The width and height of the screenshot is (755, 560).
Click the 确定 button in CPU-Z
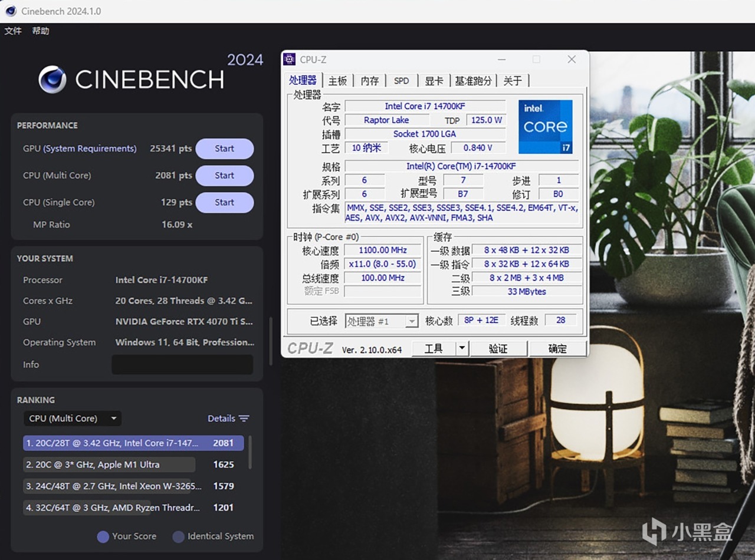pyautogui.click(x=557, y=349)
